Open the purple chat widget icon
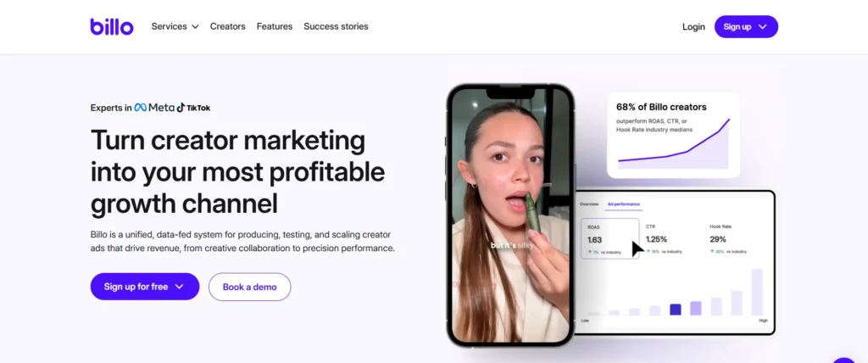 (845, 359)
